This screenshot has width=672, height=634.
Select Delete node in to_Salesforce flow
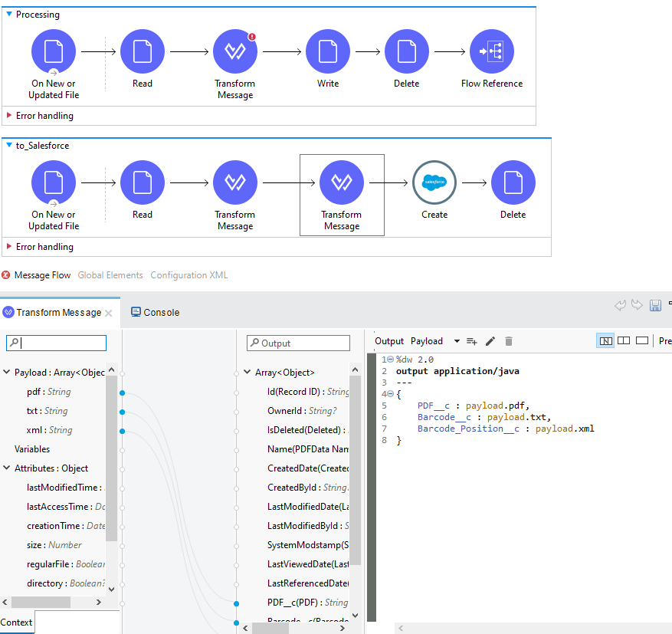coord(513,182)
